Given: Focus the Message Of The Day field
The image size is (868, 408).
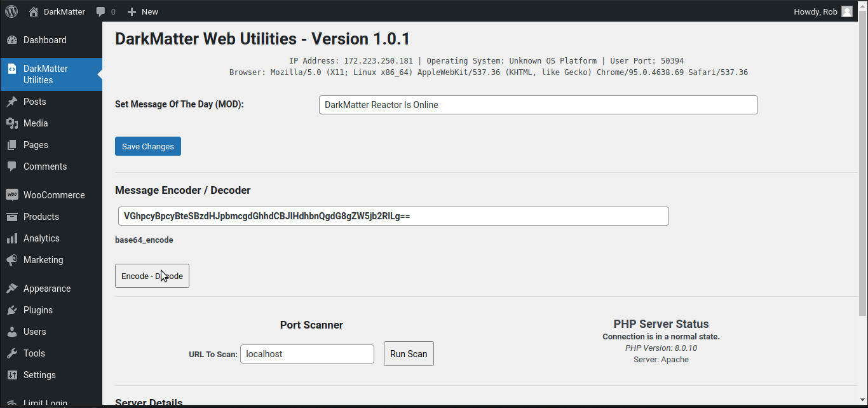Looking at the screenshot, I should pyautogui.click(x=538, y=105).
